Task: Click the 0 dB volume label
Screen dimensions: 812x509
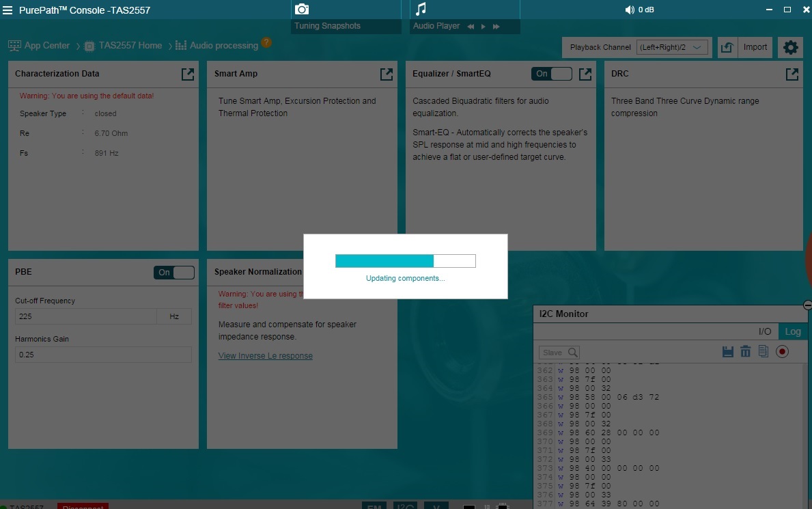Action: click(x=646, y=10)
